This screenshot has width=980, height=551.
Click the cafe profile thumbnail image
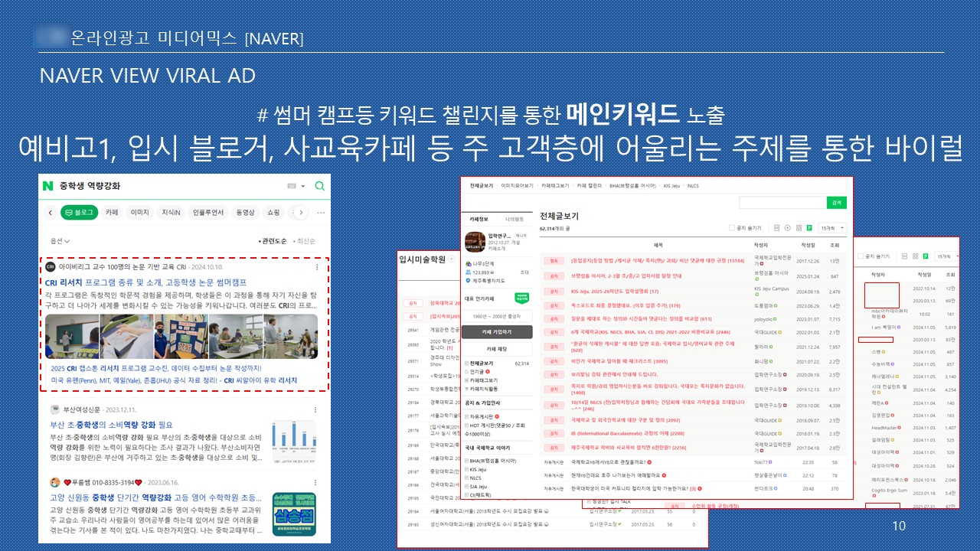475,242
